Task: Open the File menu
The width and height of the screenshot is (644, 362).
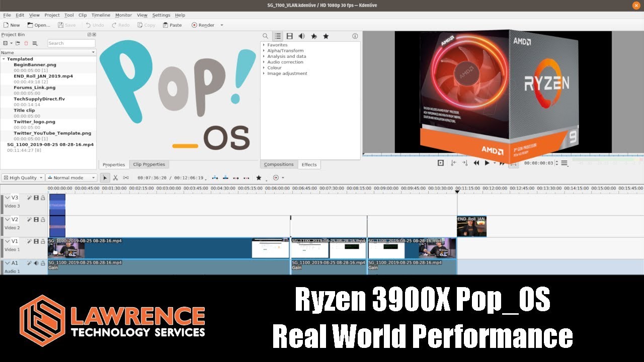Action: pyautogui.click(x=7, y=15)
